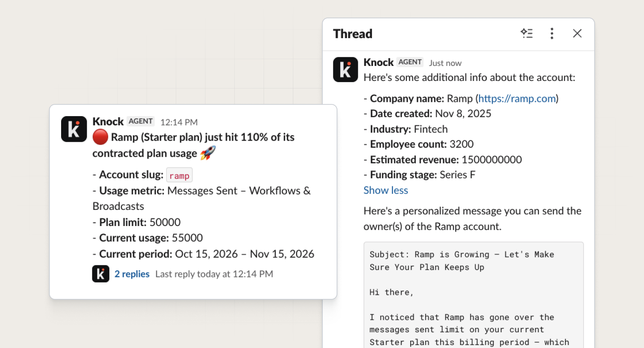Open the https://ramp.com link
This screenshot has width=644, height=348.
point(517,99)
